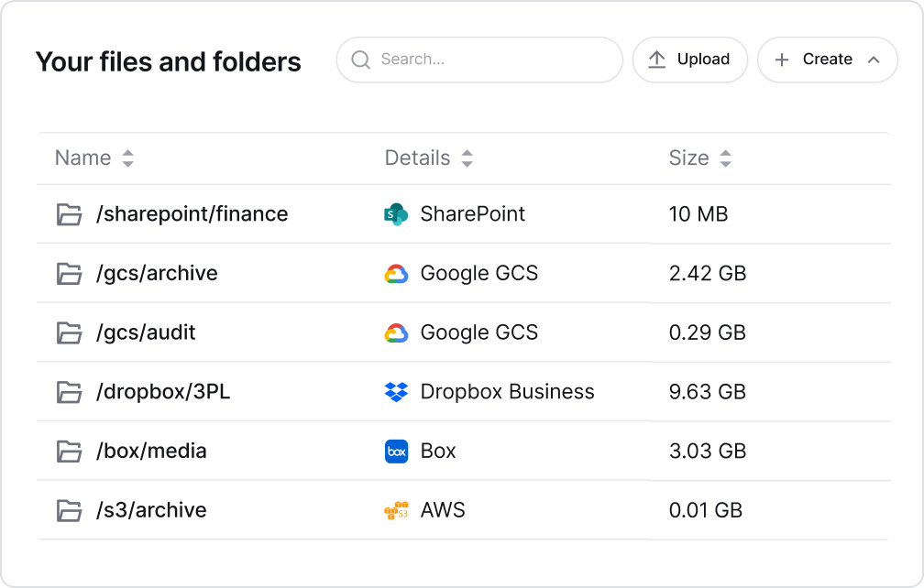Click the folder icon beside /sharepoint/finance

click(x=69, y=214)
